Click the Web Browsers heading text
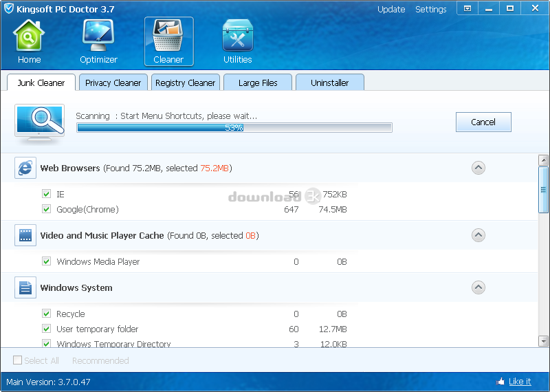 70,168
